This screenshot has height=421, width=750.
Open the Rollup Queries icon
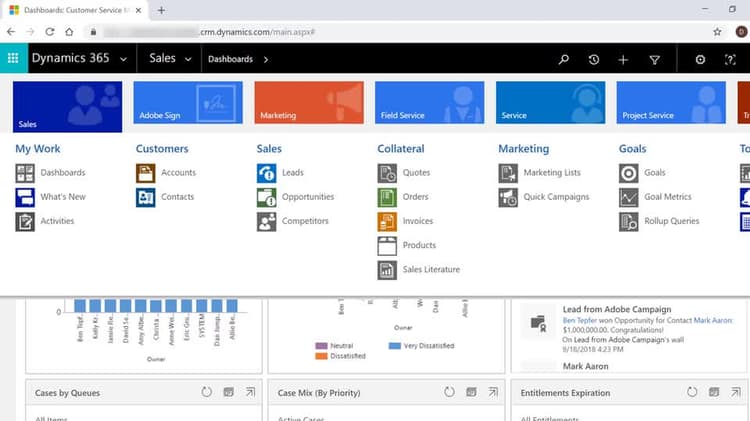[x=629, y=222]
